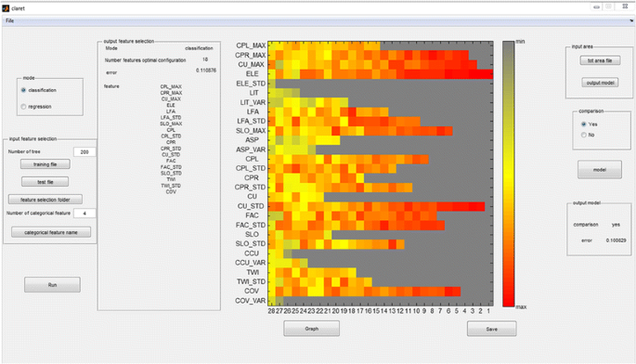Click the model button
Viewport: 636px width, 364px height.
tap(600, 170)
